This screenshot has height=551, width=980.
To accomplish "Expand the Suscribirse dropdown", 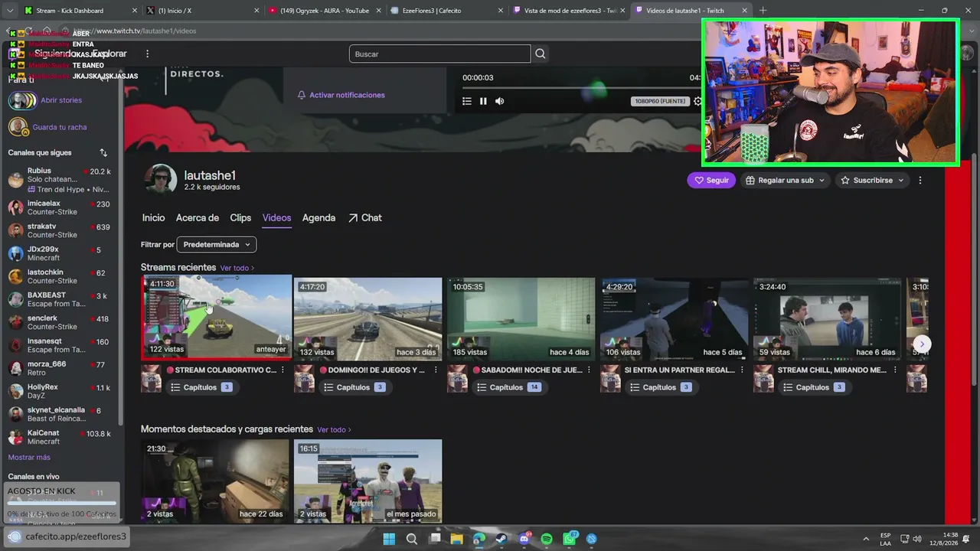I will click(872, 181).
